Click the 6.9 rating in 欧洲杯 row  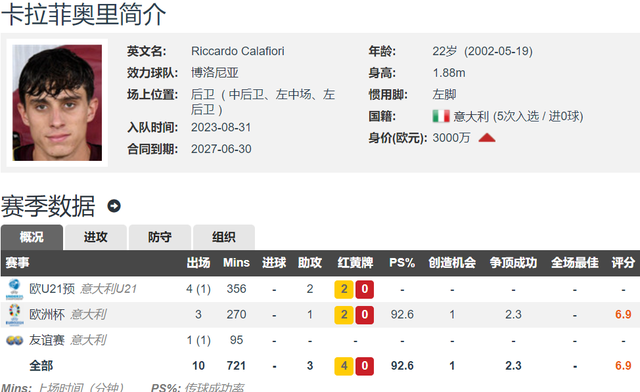[623, 314]
